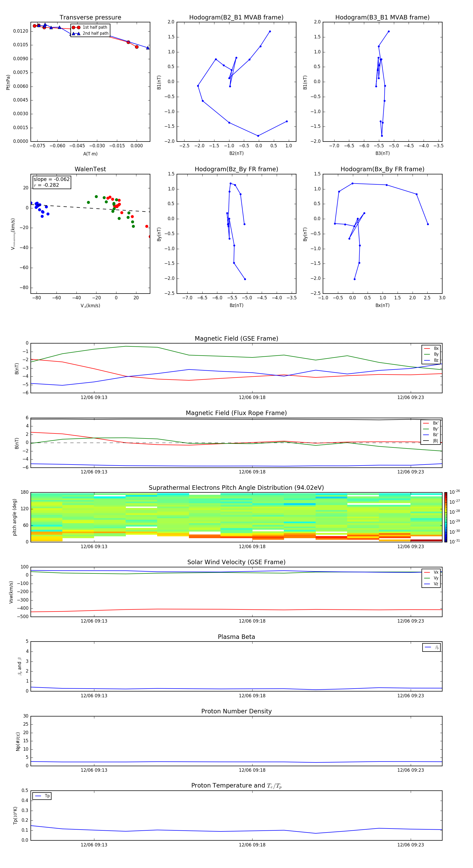The image size is (473, 868).
Task: Click "12/06 09:13" tick under Proton Number Density panel
Action: click(94, 770)
